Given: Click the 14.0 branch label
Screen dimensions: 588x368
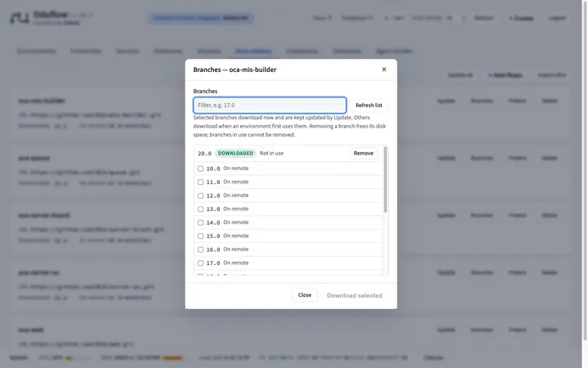Looking at the screenshot, I should click(x=213, y=222).
